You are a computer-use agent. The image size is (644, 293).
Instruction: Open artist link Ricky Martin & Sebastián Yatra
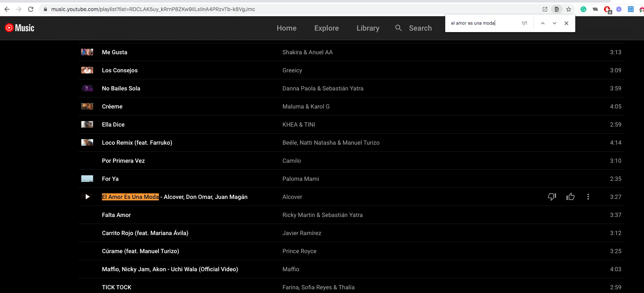point(323,215)
